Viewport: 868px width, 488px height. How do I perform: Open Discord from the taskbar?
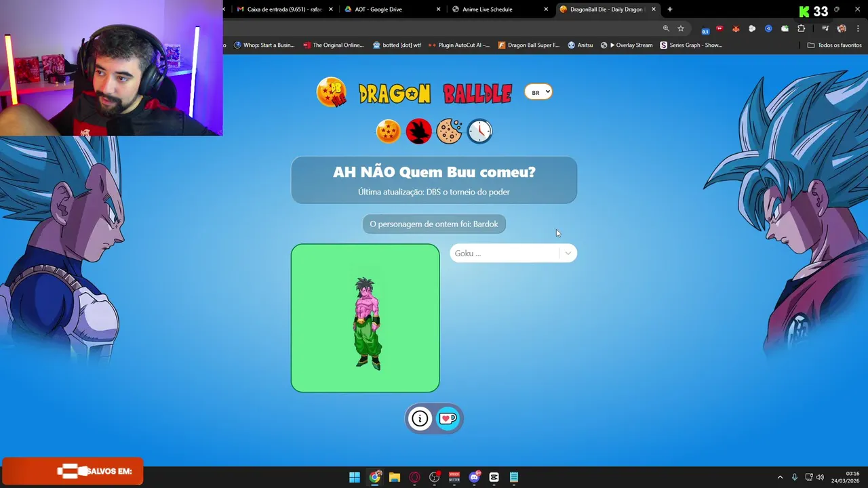[x=474, y=477]
